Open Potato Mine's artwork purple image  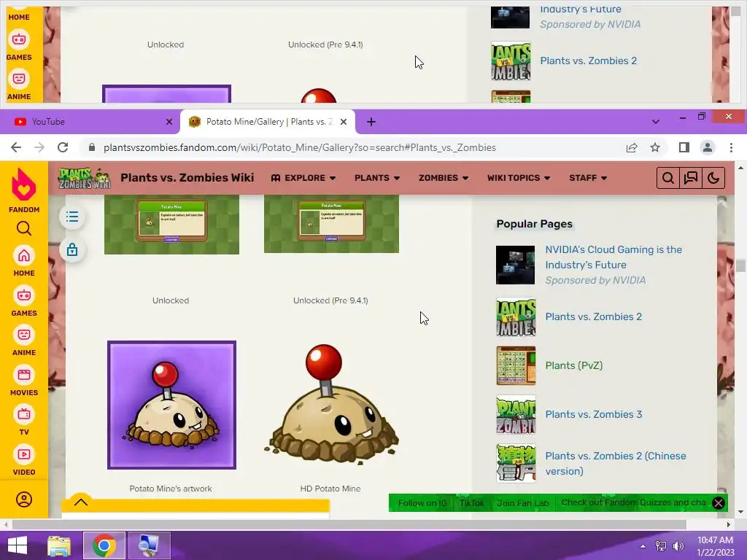[171, 405]
